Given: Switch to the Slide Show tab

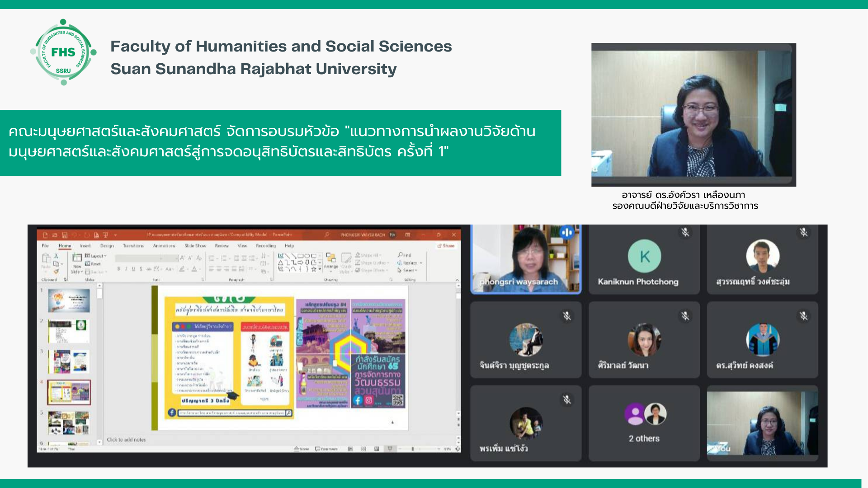Looking at the screenshot, I should point(195,246).
